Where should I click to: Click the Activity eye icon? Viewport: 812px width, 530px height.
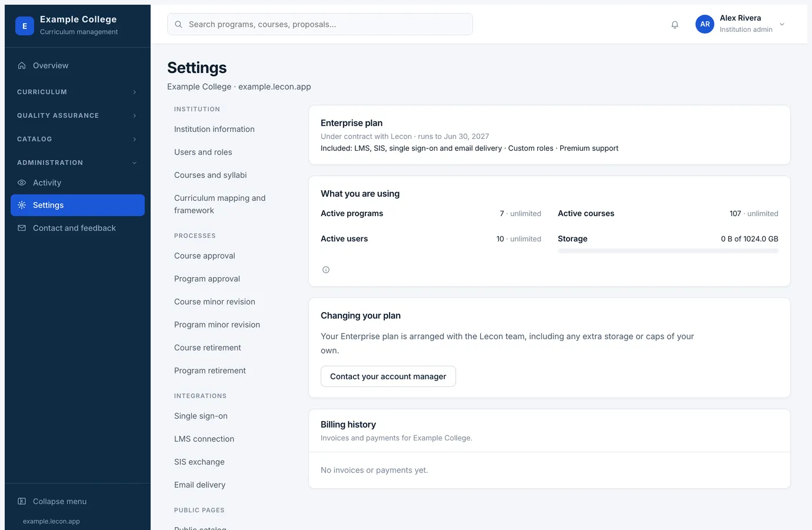pyautogui.click(x=22, y=183)
